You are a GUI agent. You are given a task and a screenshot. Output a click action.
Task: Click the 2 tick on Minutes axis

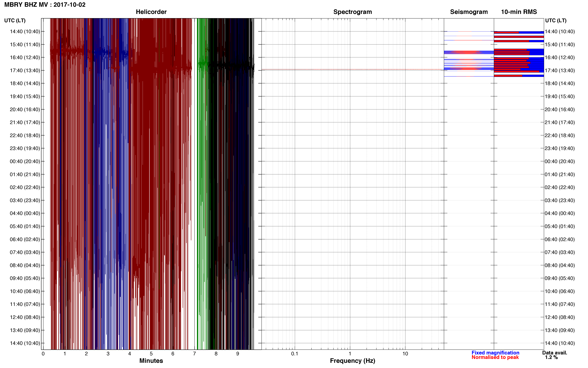pyautogui.click(x=86, y=354)
